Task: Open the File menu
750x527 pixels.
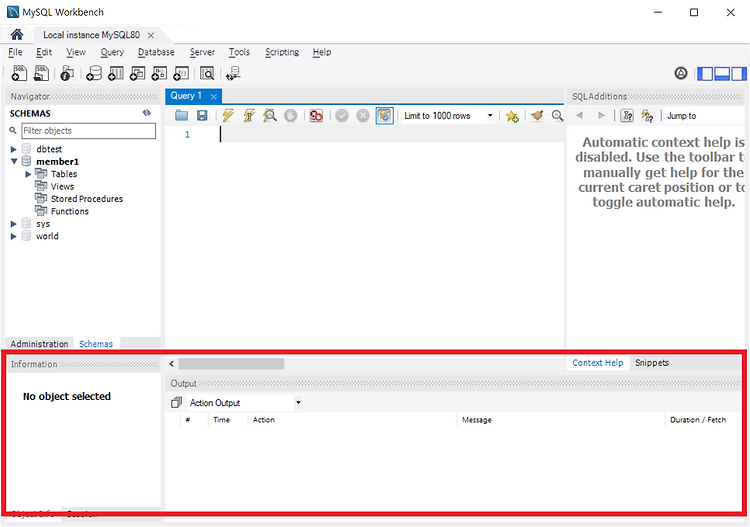Action: click(x=15, y=52)
